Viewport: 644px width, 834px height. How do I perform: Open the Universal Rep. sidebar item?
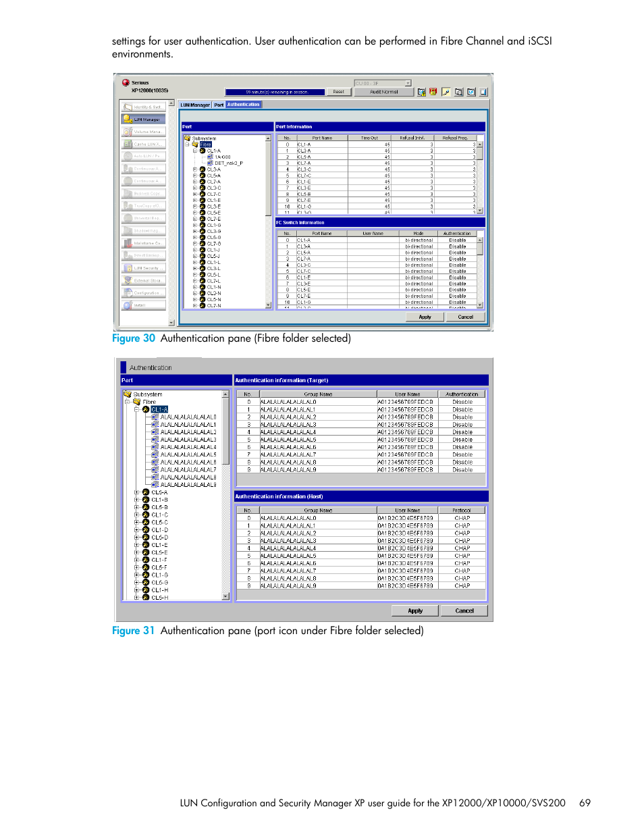click(144, 218)
